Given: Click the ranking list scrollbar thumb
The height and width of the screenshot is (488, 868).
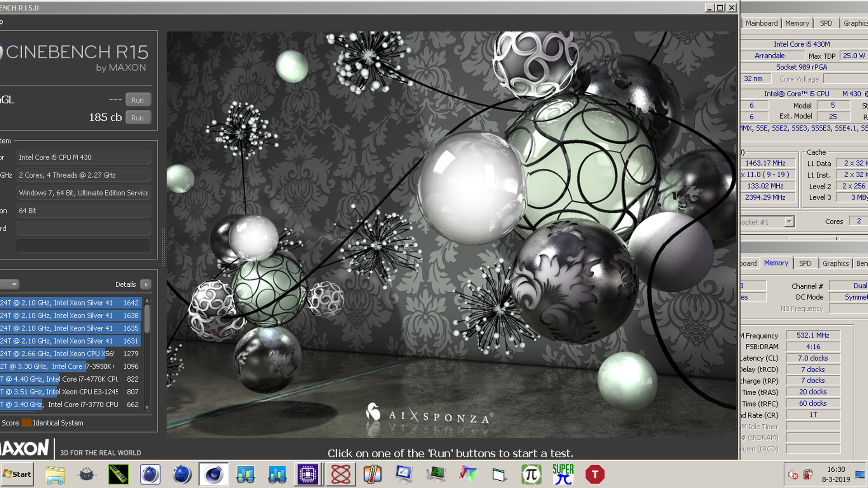Looking at the screenshot, I should pyautogui.click(x=147, y=319).
